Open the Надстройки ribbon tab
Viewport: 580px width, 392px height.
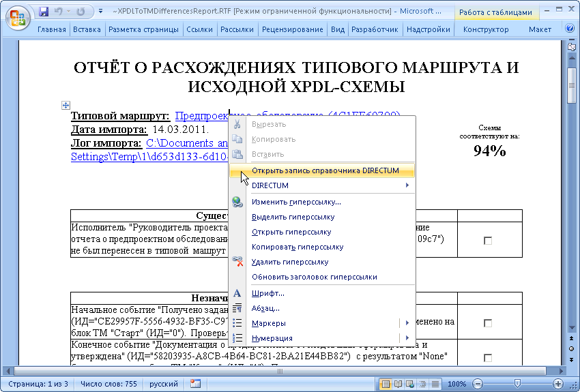tap(429, 29)
